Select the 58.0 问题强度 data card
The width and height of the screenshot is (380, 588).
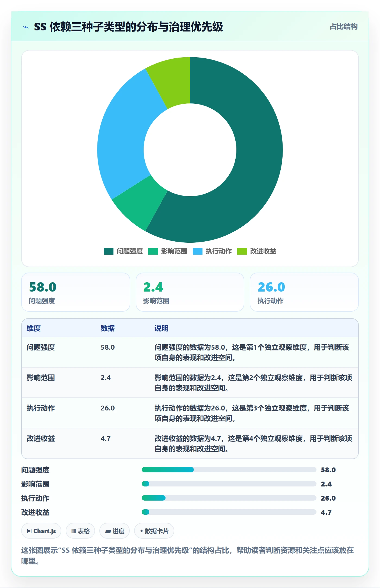click(76, 292)
